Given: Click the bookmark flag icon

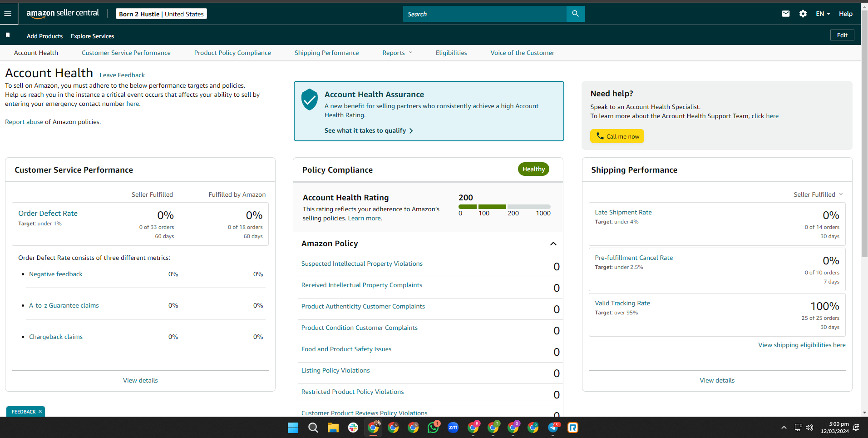Looking at the screenshot, I should click(x=8, y=35).
